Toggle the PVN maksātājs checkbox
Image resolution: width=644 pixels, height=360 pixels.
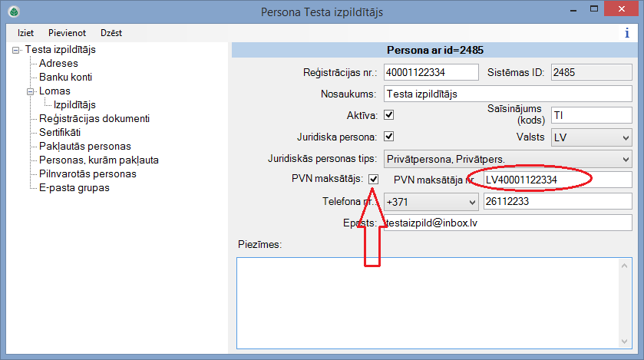(x=373, y=179)
